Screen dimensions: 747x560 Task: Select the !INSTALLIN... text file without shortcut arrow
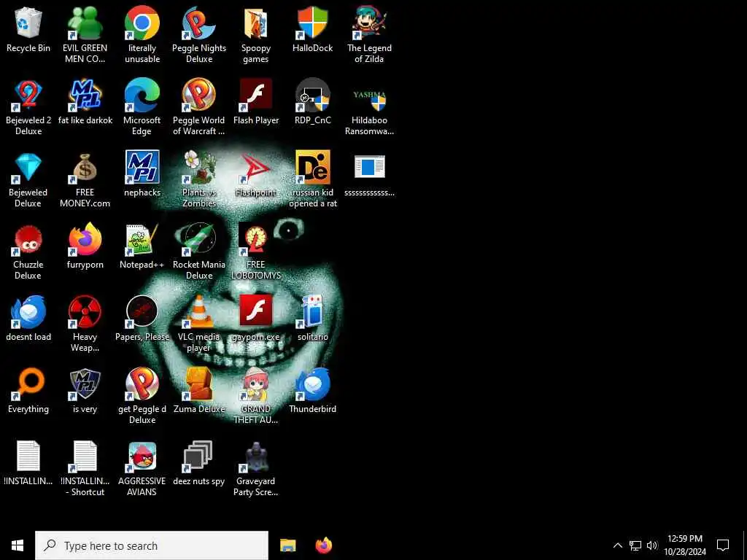[x=28, y=456]
